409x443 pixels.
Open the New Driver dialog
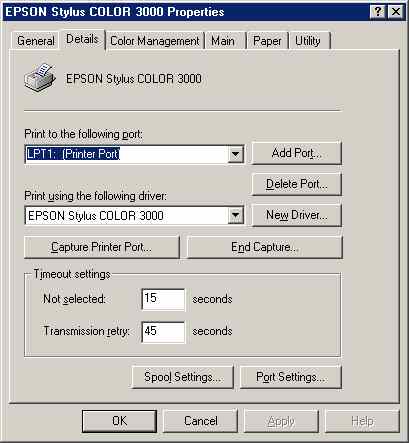click(297, 215)
